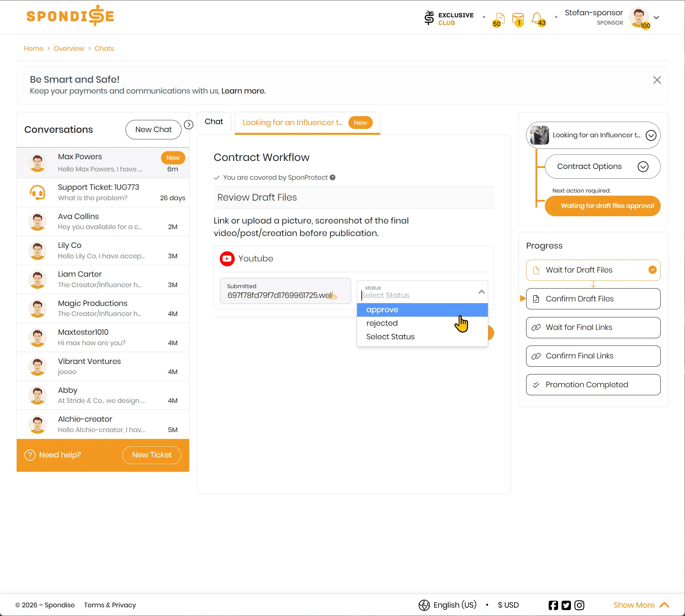Click the support headset icon

coord(38,193)
